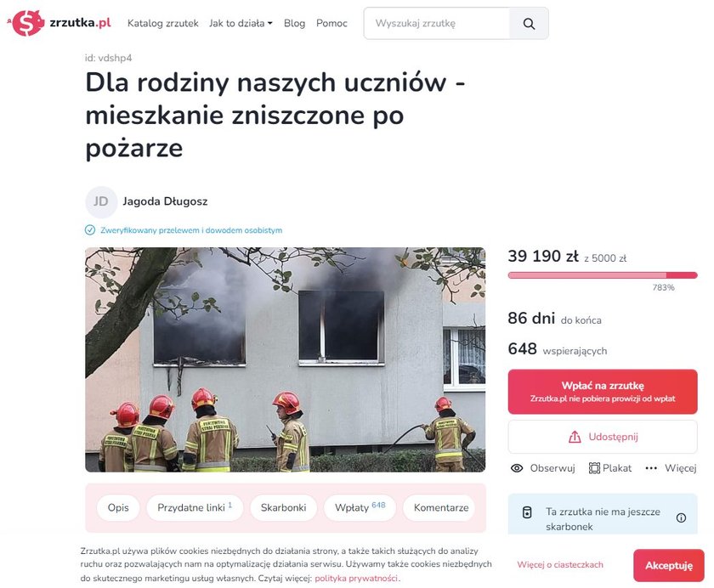
Task: Click the info icon in the skarbonek notice
Action: [x=681, y=518]
